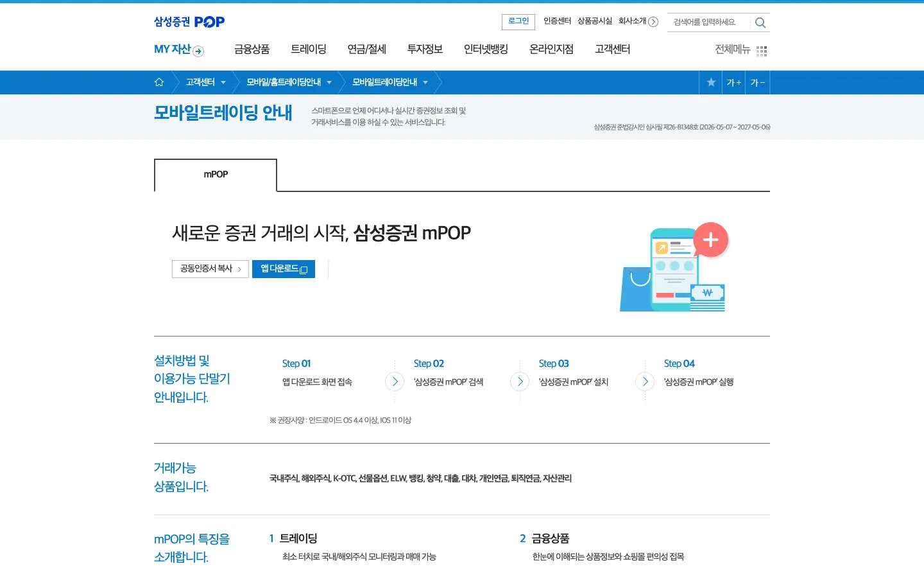Open the MY 자산 link
Viewport: 924px width, 578px height.
click(x=172, y=49)
